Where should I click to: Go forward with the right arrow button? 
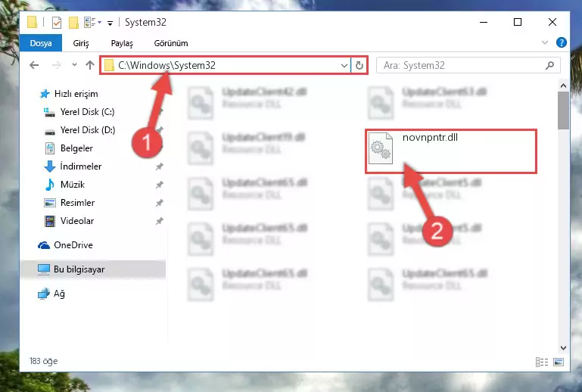57,65
